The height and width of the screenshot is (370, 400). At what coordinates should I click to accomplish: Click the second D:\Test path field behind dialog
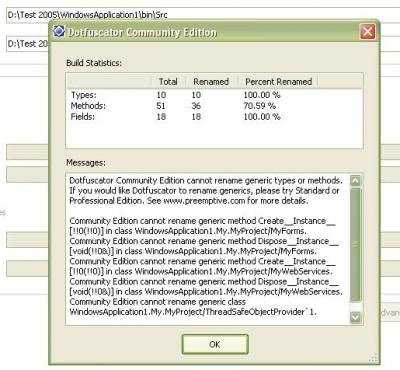[27, 44]
